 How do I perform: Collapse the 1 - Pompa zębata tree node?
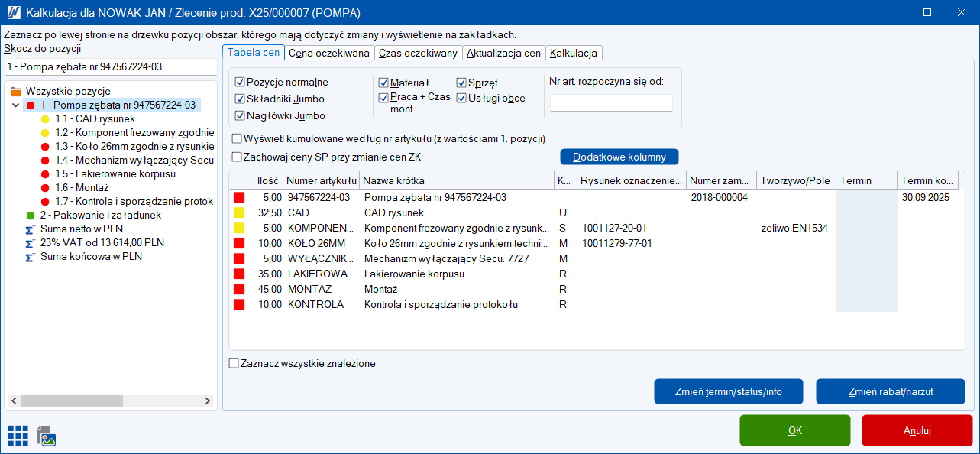click(17, 105)
